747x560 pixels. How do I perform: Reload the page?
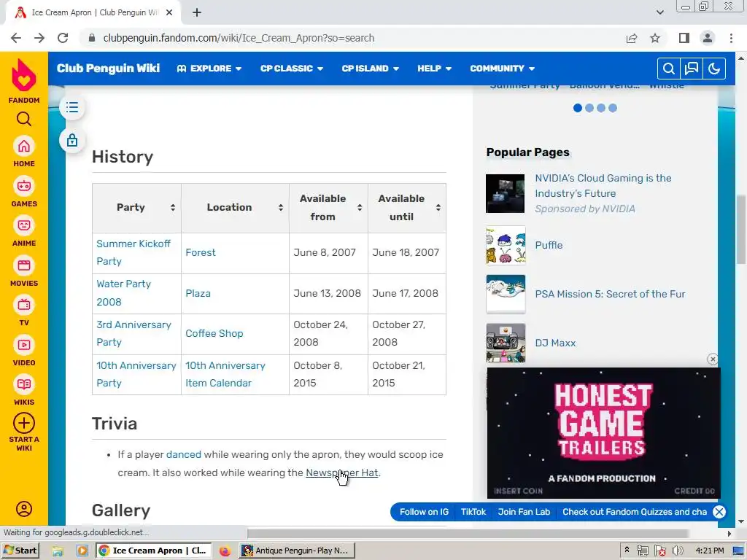click(63, 38)
